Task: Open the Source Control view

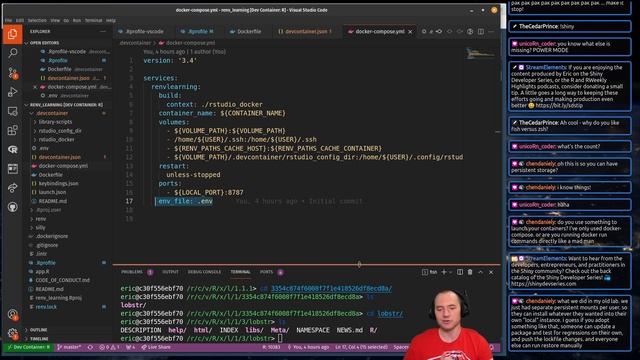Action: click(12, 73)
